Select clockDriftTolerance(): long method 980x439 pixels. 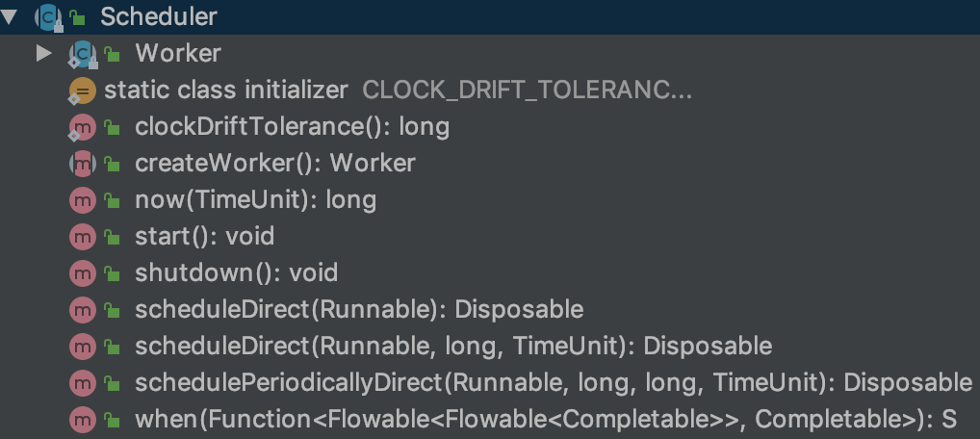pos(292,126)
